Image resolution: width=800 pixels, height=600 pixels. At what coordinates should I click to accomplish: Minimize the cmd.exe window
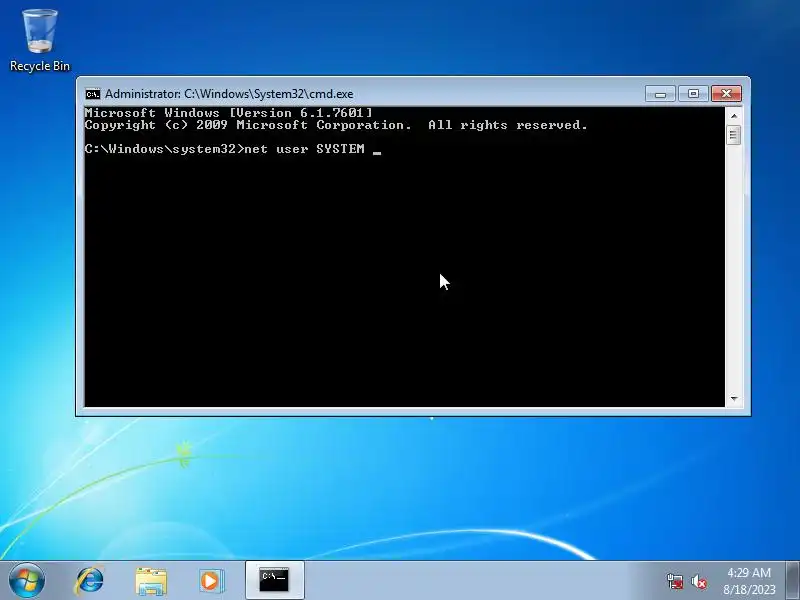(x=660, y=94)
